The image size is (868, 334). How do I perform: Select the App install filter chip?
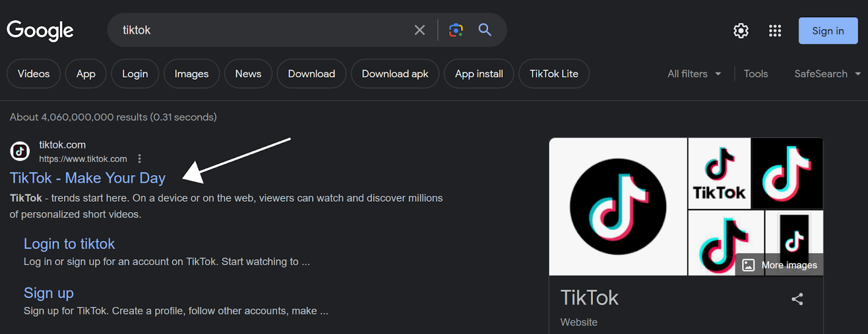point(479,74)
